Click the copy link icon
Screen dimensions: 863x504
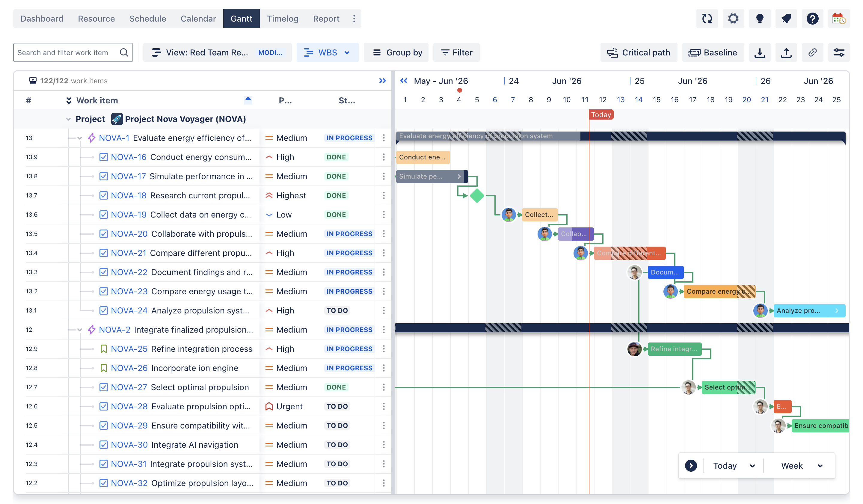click(812, 52)
